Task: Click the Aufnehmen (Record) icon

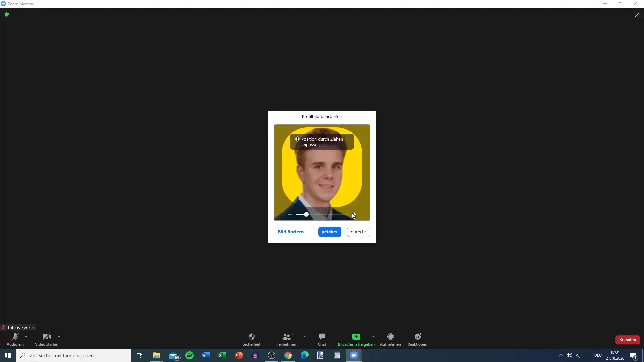Action: pos(390,337)
